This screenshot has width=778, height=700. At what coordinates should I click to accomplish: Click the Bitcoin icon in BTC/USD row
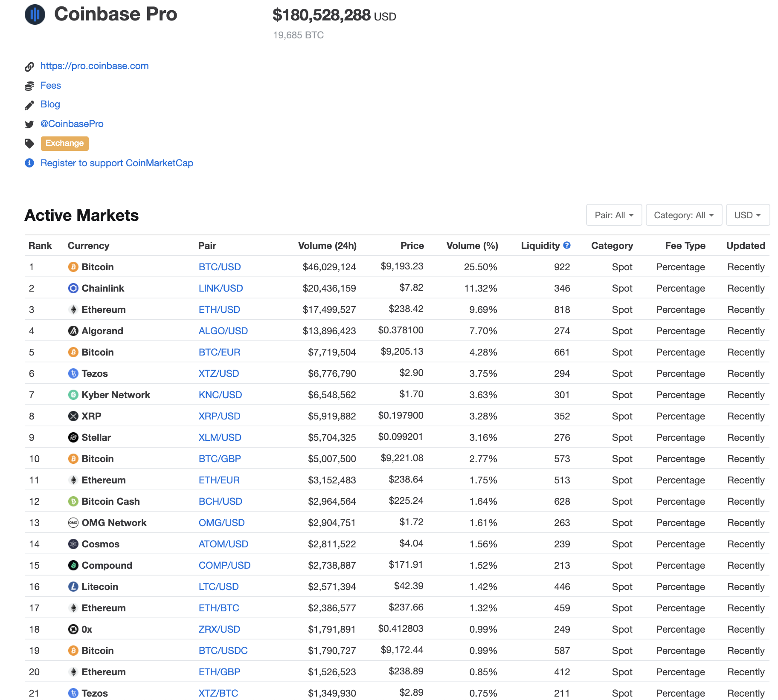point(73,267)
